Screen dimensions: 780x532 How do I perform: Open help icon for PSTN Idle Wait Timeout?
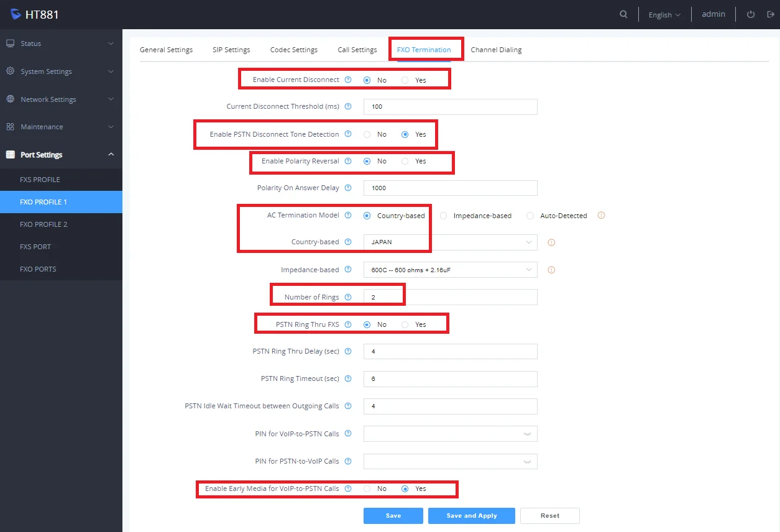pos(348,406)
